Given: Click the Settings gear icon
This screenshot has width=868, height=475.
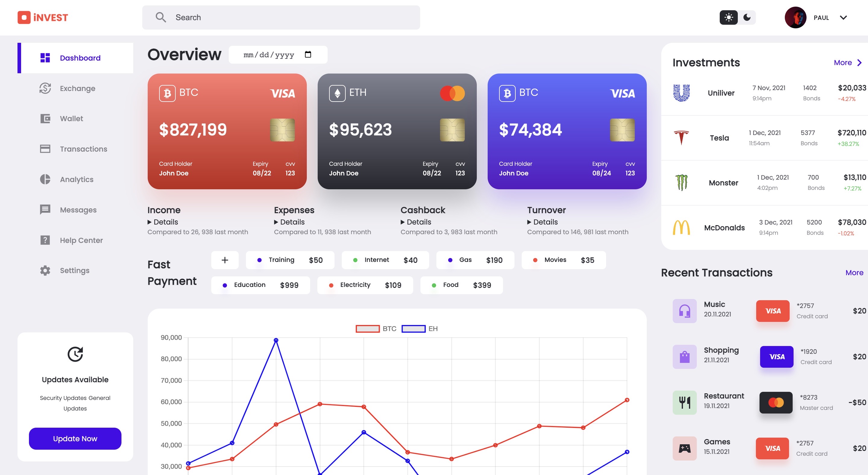Looking at the screenshot, I should click(45, 271).
